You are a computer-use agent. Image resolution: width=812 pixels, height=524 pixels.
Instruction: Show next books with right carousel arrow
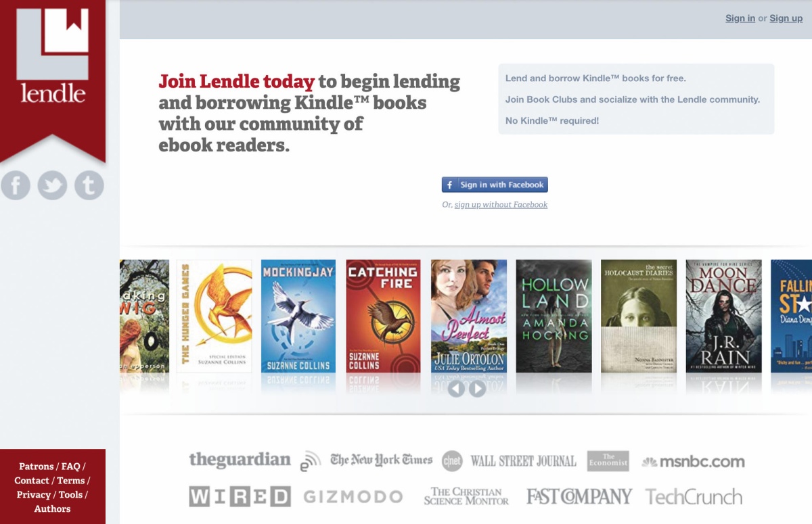tap(478, 389)
